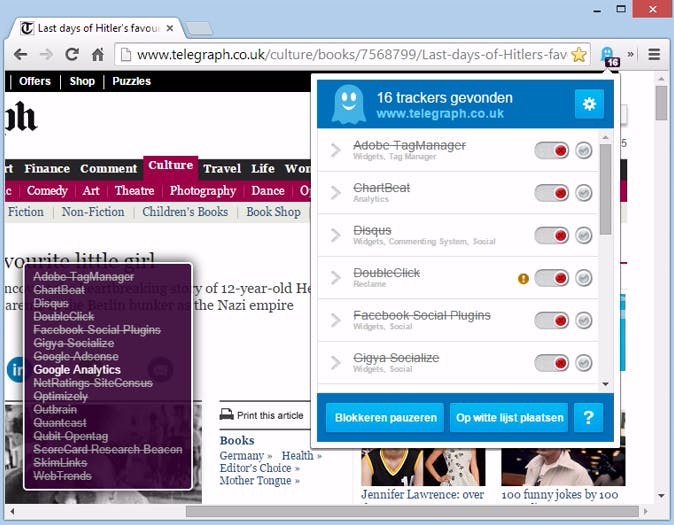Screen dimensions: 674x525
Task: Open the Finance section
Action: tap(47, 169)
